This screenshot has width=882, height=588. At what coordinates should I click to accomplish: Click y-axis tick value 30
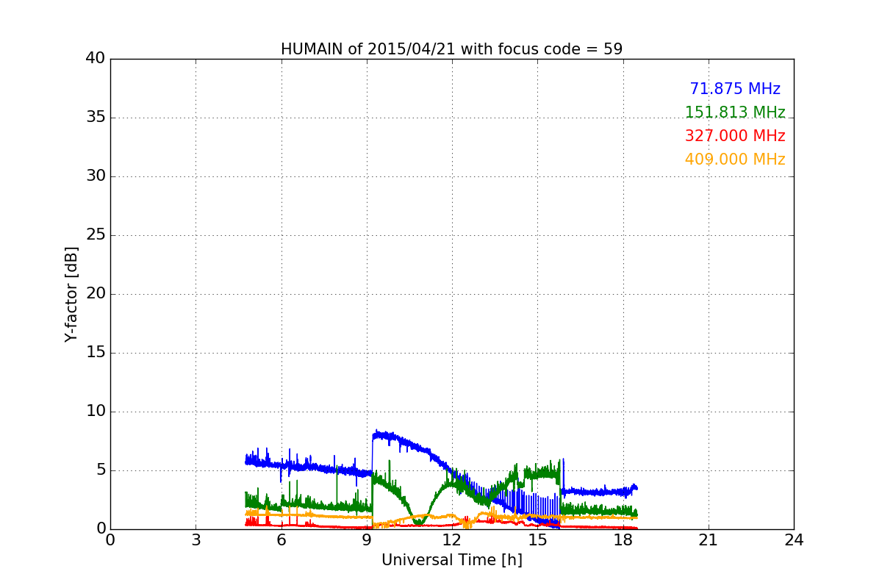(x=96, y=176)
